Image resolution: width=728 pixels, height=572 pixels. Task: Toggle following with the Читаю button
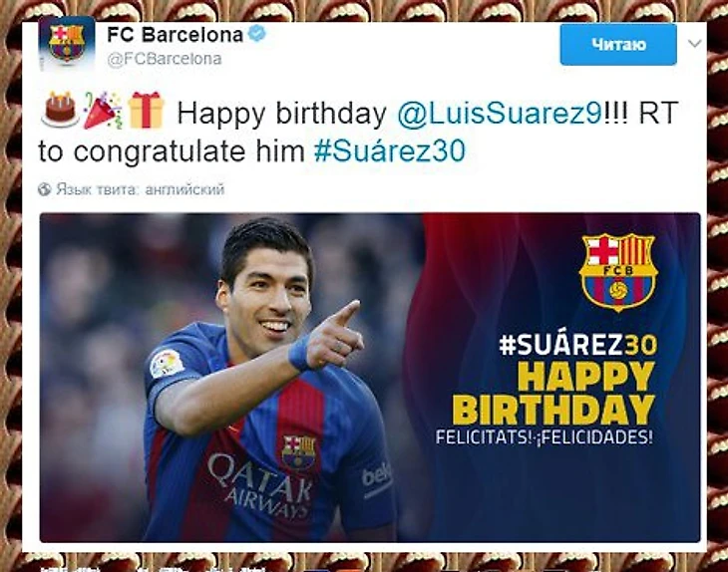[618, 45]
